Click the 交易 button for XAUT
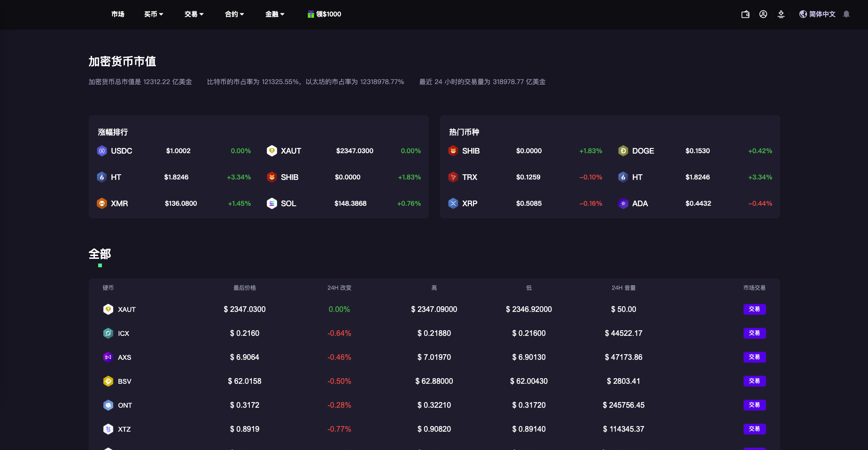 click(x=754, y=309)
